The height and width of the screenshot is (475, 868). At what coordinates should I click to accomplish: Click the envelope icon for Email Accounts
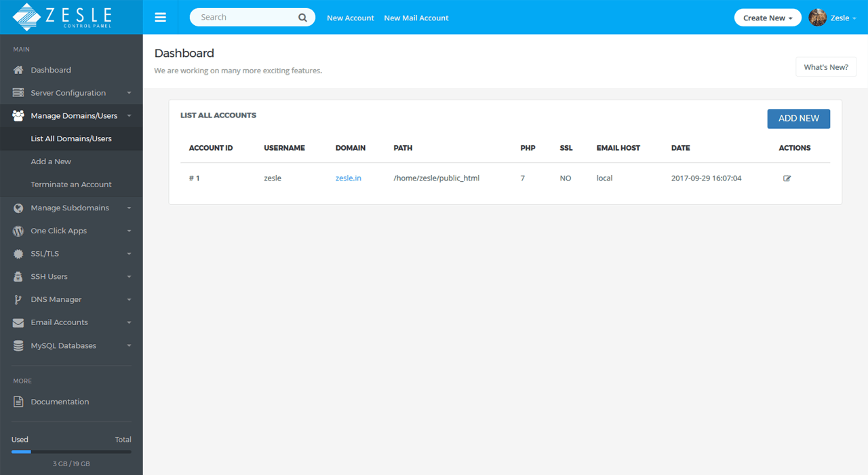coord(18,323)
